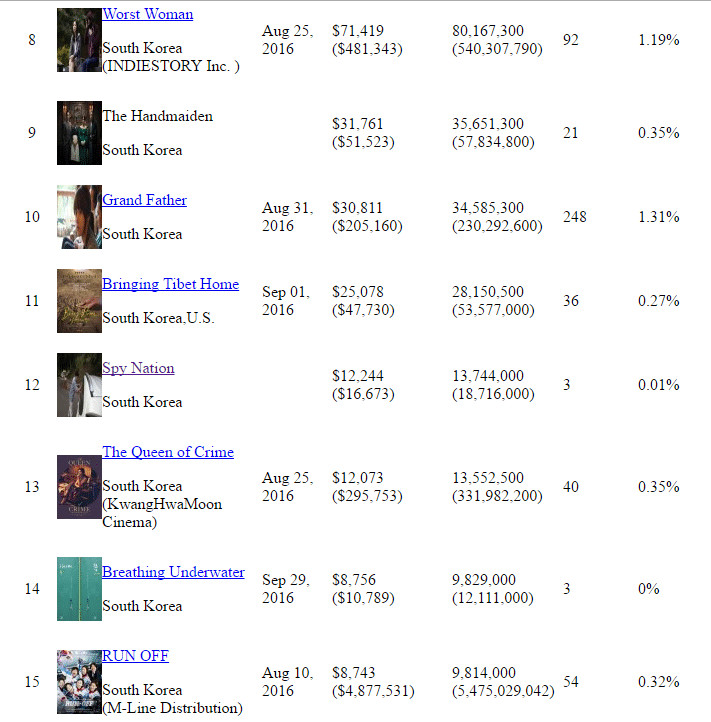Click the 1.31% share value

tap(658, 217)
